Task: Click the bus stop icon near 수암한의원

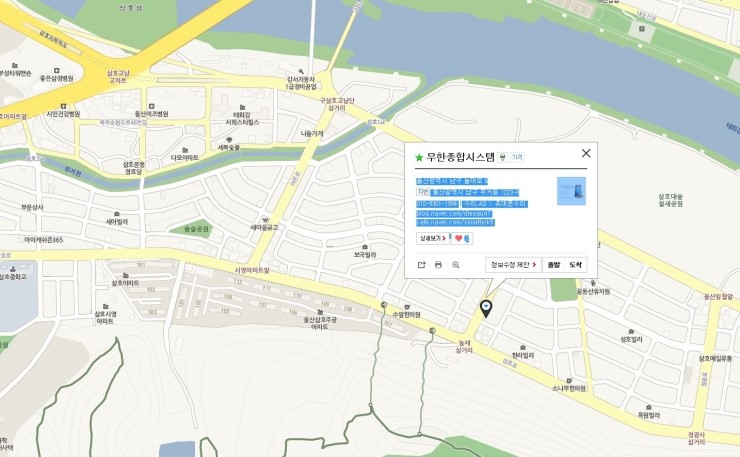Action: point(384,305)
